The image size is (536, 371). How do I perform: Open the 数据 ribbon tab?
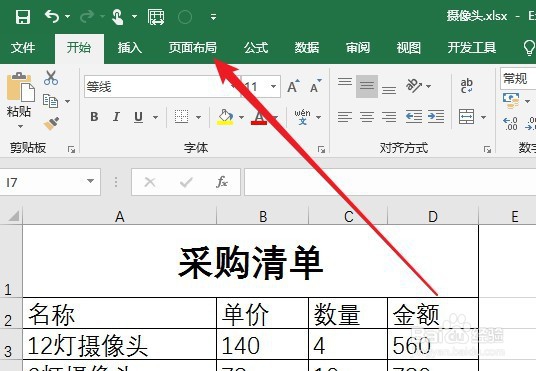[307, 48]
